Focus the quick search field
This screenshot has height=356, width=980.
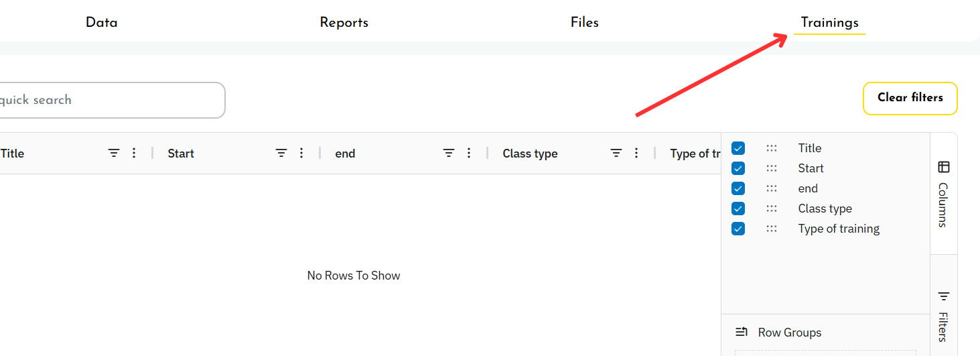111,100
